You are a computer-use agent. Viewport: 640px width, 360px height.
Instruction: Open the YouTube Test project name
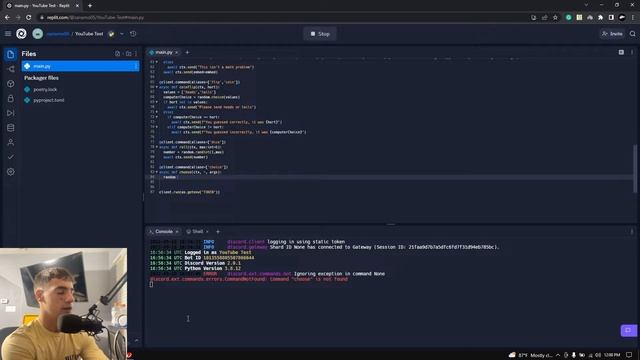89,33
